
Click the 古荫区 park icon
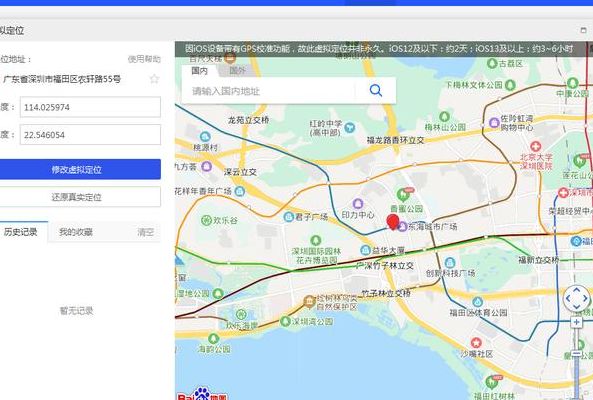pos(492,63)
